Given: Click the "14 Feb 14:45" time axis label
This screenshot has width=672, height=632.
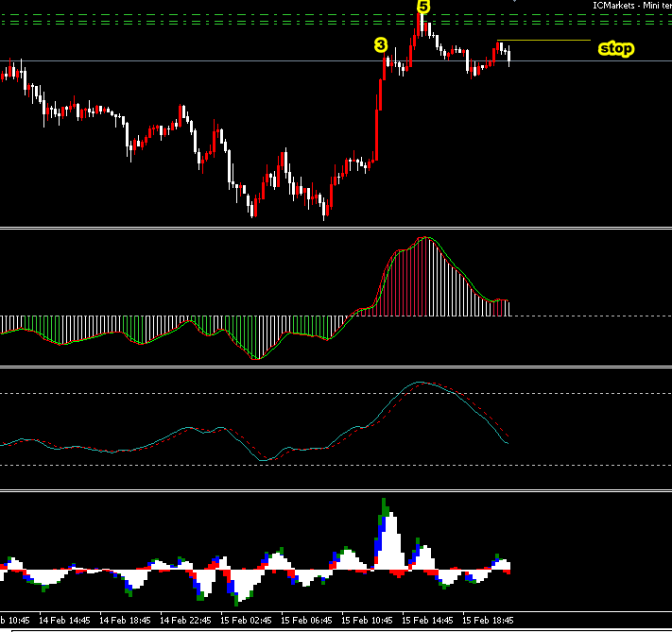Looking at the screenshot, I should pyautogui.click(x=64, y=621).
